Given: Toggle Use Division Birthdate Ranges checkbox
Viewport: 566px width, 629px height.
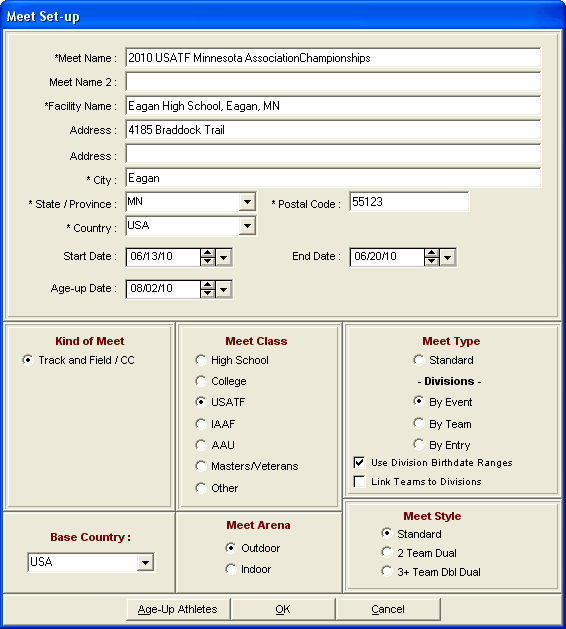Looking at the screenshot, I should [359, 463].
